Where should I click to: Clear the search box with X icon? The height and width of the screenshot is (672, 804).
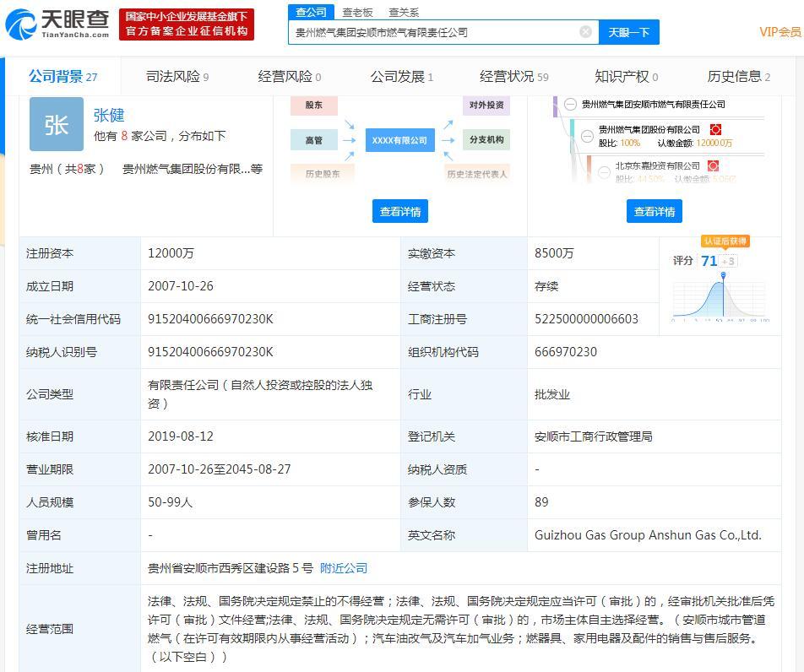click(585, 32)
